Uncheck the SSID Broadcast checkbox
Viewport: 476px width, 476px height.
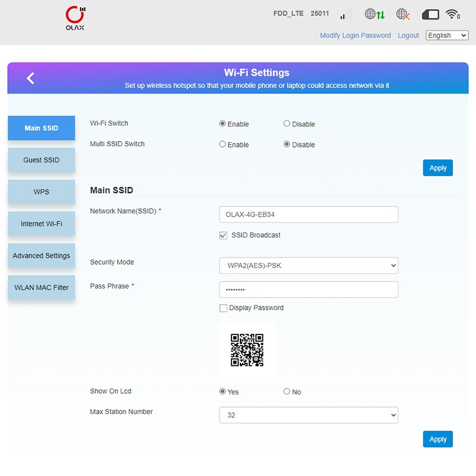(223, 236)
